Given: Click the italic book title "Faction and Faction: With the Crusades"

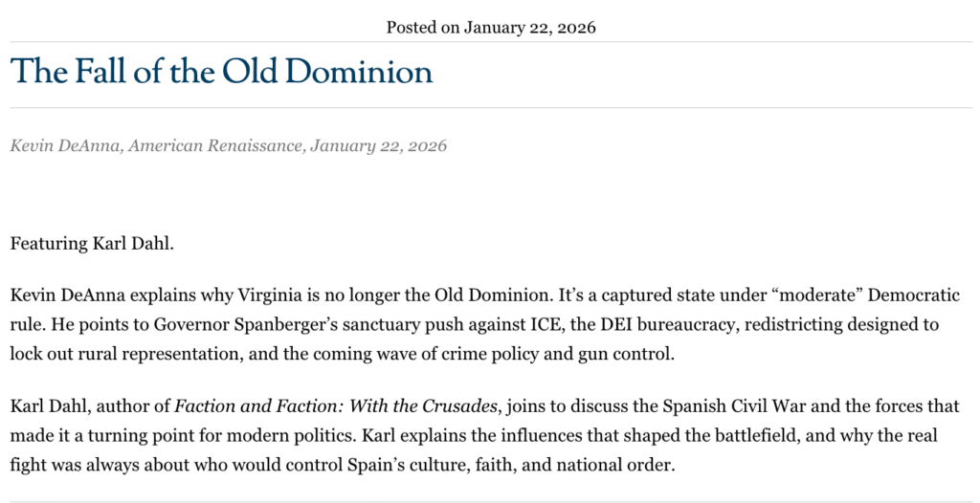Looking at the screenshot, I should pyautogui.click(x=335, y=405).
